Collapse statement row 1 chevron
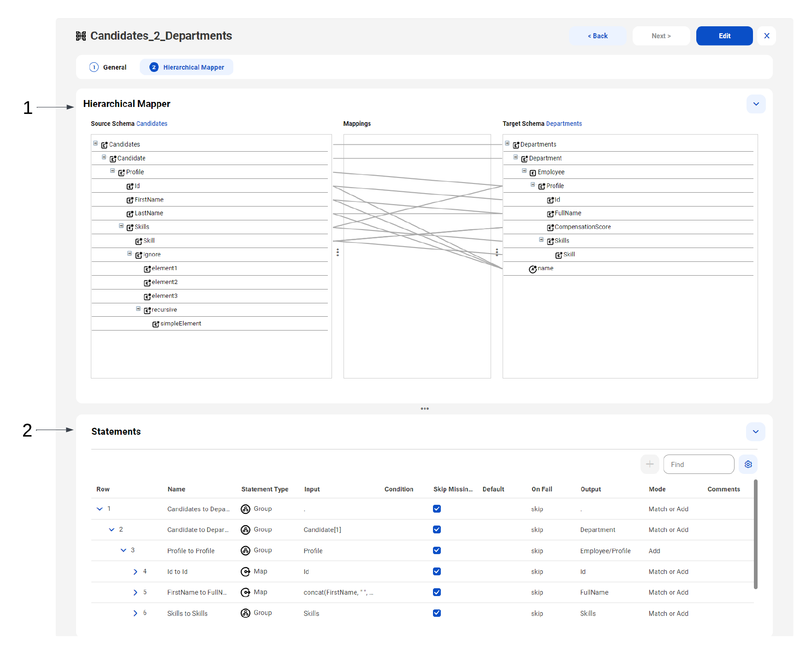Image resolution: width=812 pixels, height=656 pixels. coord(100,509)
